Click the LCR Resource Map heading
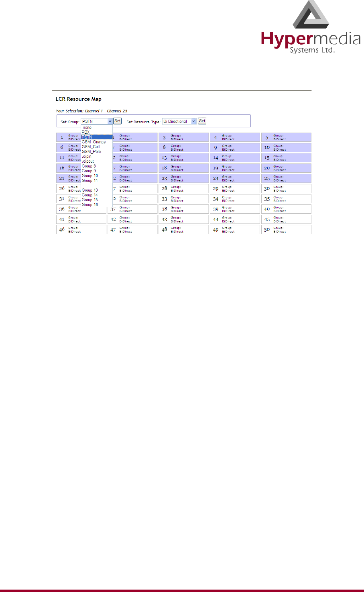This screenshot has height=592, width=364. click(x=78, y=99)
